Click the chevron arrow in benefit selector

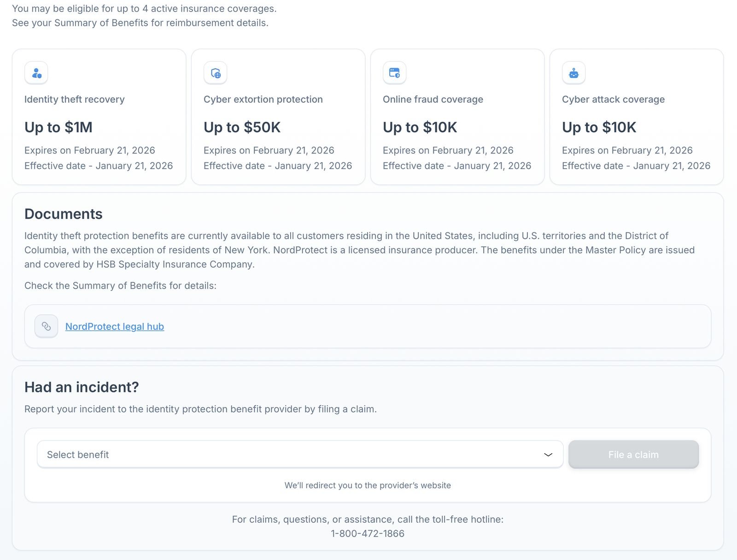pyautogui.click(x=548, y=455)
